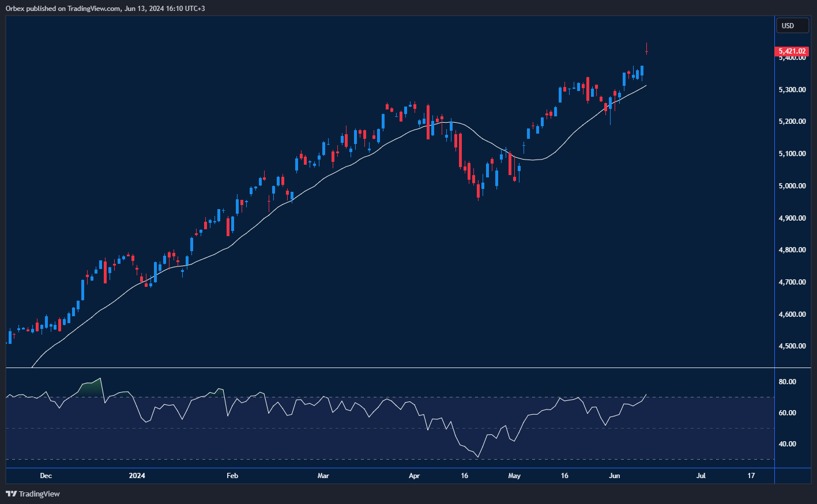Select the 2024 marker on the time axis
The height and width of the screenshot is (504, 817).
coord(137,476)
